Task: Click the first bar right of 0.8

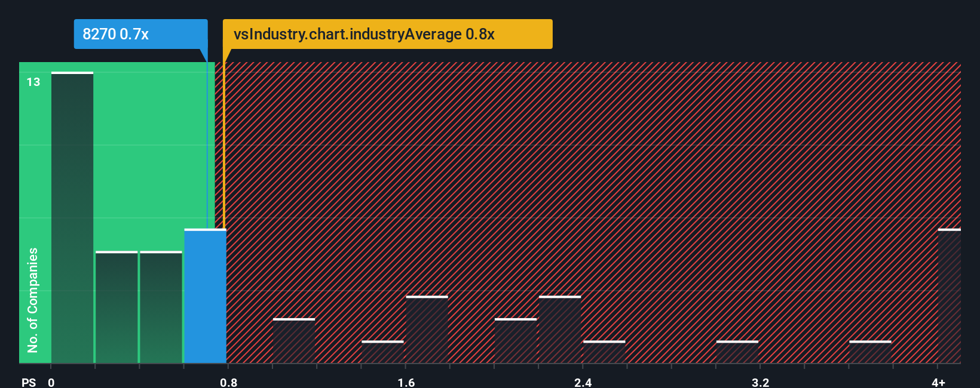Action: (x=294, y=341)
